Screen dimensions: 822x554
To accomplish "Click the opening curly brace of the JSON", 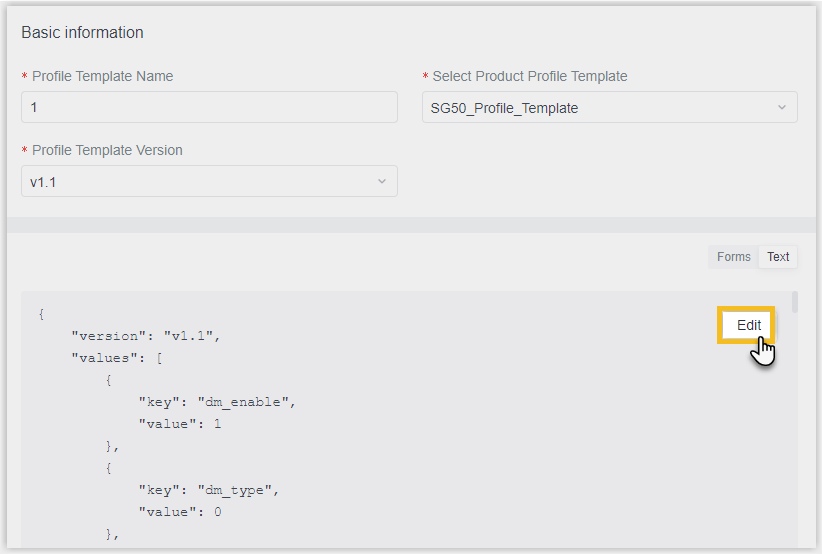I will pos(41,314).
